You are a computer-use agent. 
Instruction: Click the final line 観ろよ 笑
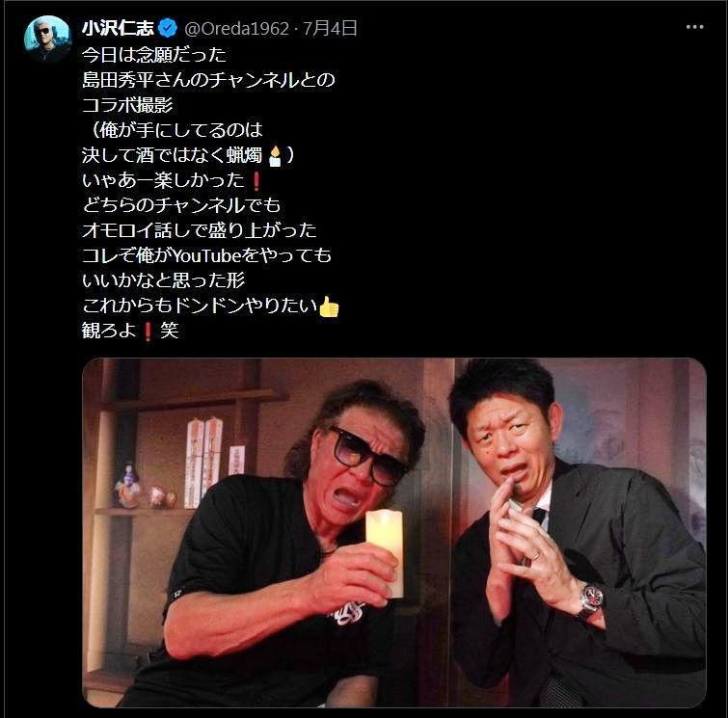[130, 331]
